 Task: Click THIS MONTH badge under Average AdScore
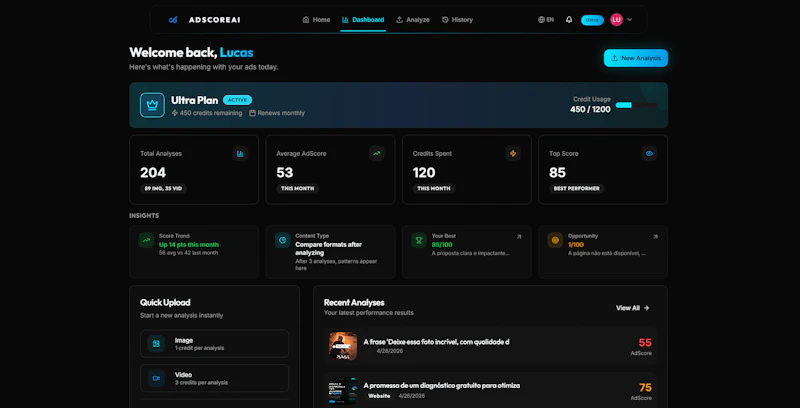pos(297,189)
